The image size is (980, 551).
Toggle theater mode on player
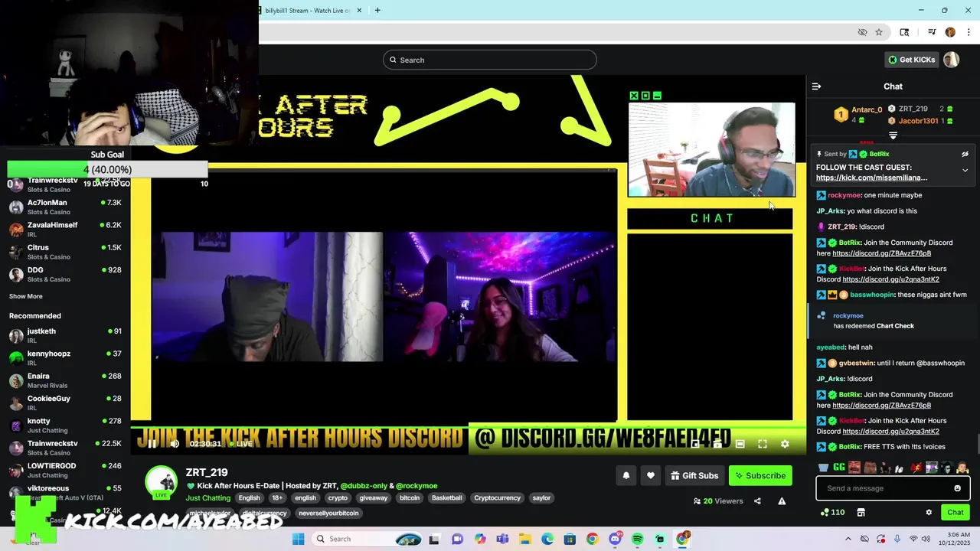click(740, 444)
